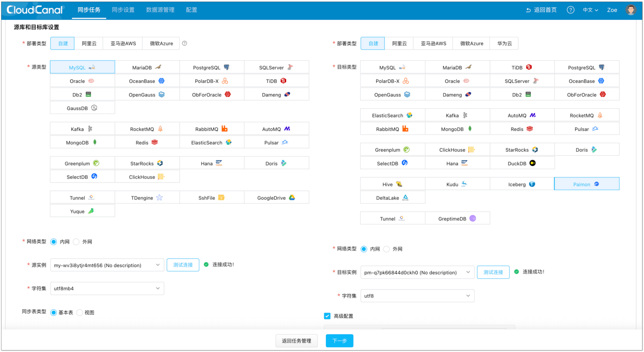Pick ClickHouse in target types
This screenshot has width=644, height=352.
point(457,150)
